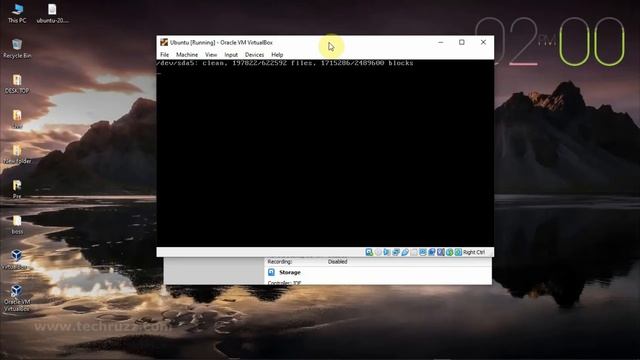Click the network adapter status icon
Image resolution: width=640 pixels, height=360 pixels.
click(396, 252)
